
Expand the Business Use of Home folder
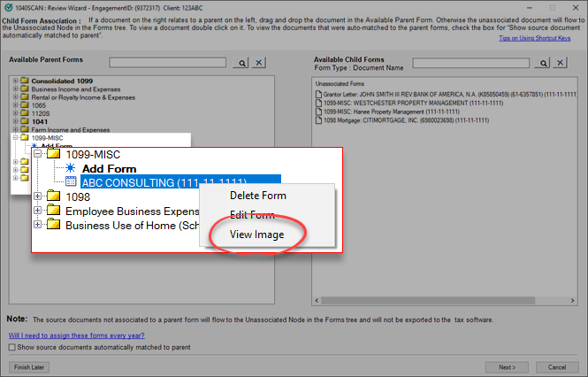point(39,225)
